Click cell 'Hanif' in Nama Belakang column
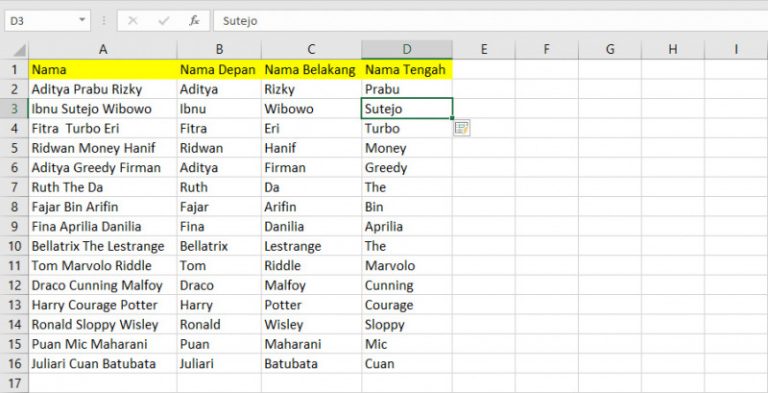This screenshot has width=768, height=393. 312,148
